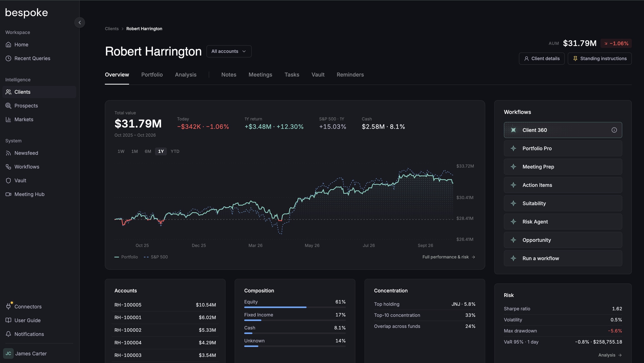Click the Equity composition bar
Viewport: 644px width, 363px height.
click(295, 307)
